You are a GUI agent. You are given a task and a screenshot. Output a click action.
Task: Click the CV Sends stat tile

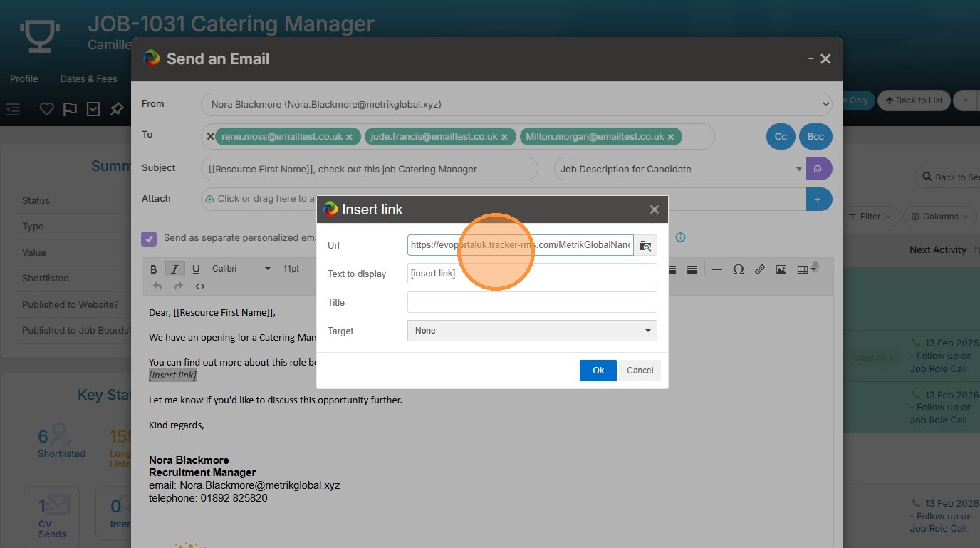click(52, 517)
